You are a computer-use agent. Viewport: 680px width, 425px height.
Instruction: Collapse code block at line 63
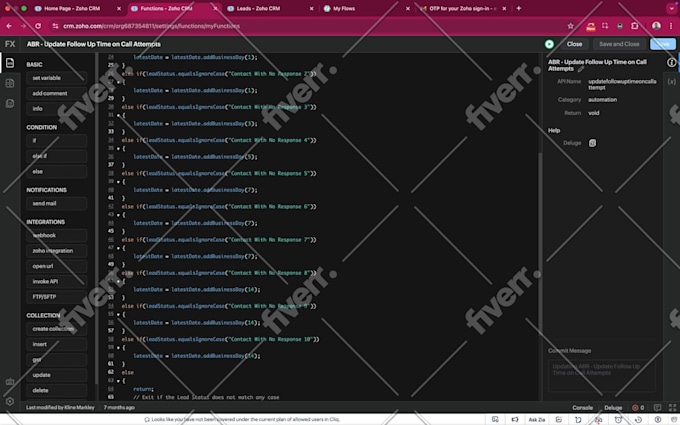(x=118, y=381)
